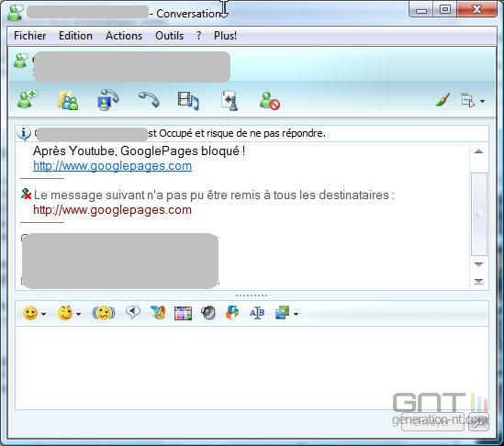Click the scroll down arrow of conversation
504x446 pixels.
[x=478, y=264]
